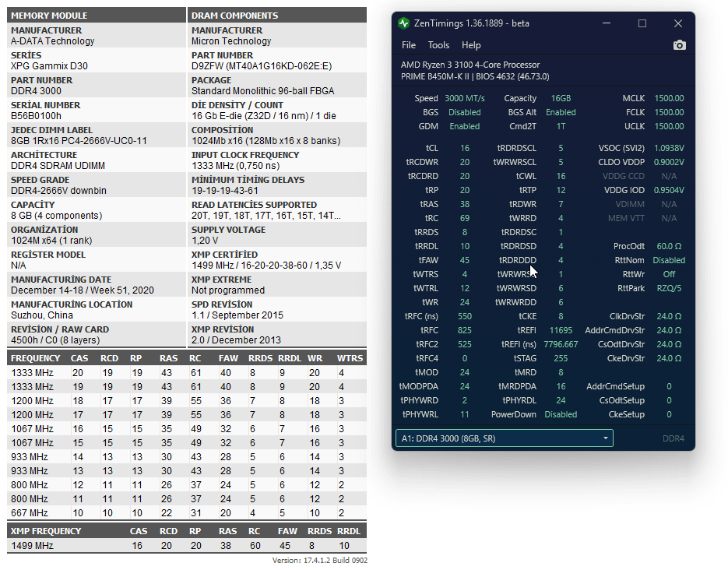Open the File menu
This screenshot has height=570, width=728.
tap(409, 45)
